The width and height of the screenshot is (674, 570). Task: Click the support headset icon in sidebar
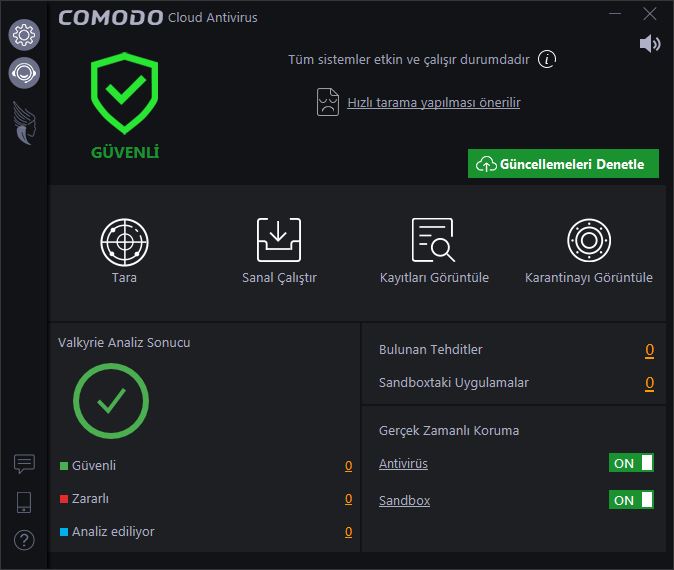pyautogui.click(x=24, y=73)
